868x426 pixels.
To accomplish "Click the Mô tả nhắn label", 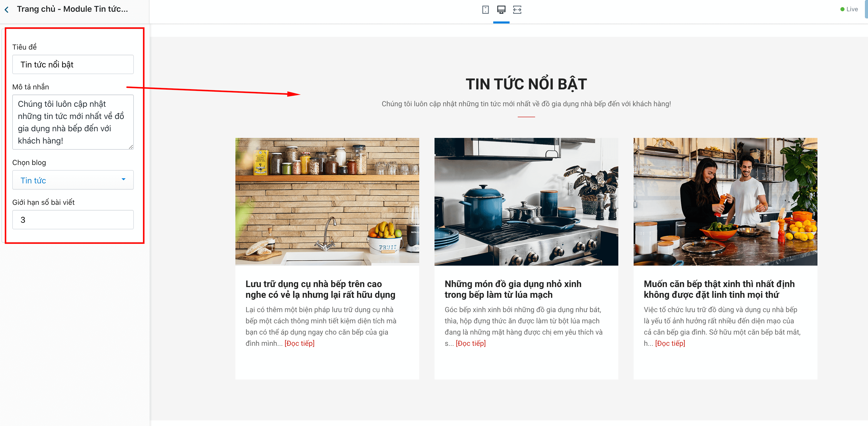I will (x=31, y=87).
